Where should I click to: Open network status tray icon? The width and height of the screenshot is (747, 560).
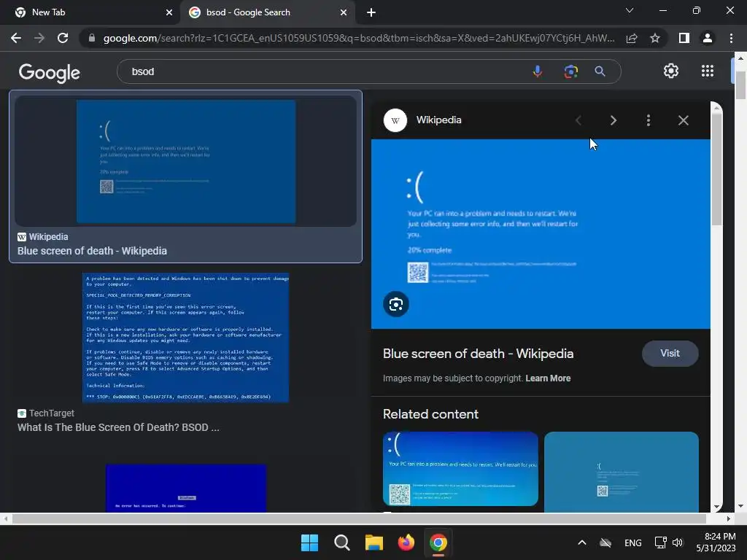tap(660, 542)
